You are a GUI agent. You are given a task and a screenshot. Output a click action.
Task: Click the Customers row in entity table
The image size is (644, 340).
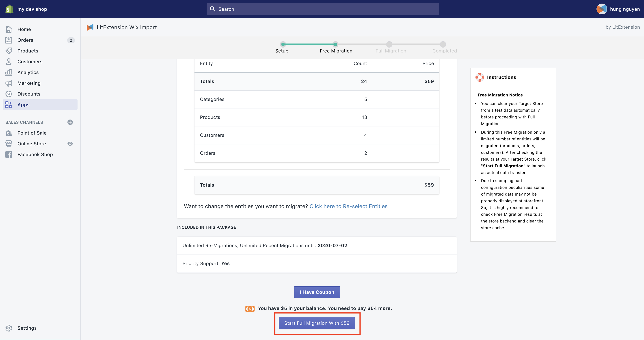coord(316,135)
